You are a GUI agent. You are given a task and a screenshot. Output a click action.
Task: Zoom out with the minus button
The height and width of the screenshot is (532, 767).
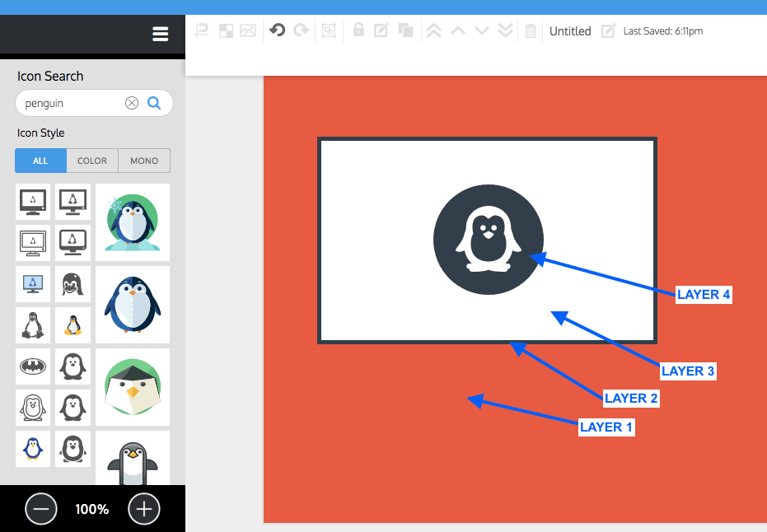41,509
